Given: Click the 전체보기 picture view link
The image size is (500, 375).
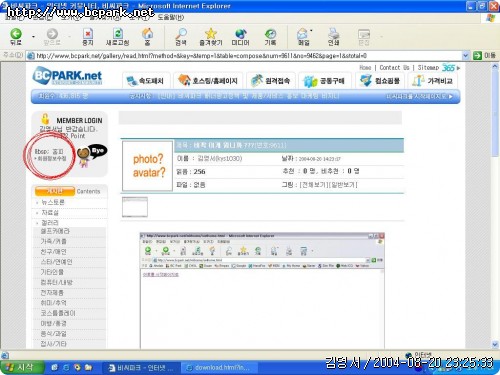Looking at the screenshot, I should click(313, 185).
